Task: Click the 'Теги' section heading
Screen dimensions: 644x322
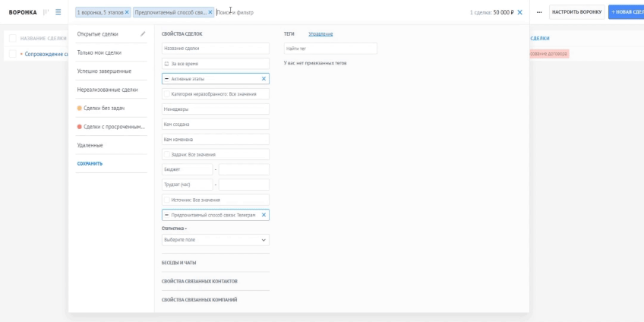Action: (289, 34)
